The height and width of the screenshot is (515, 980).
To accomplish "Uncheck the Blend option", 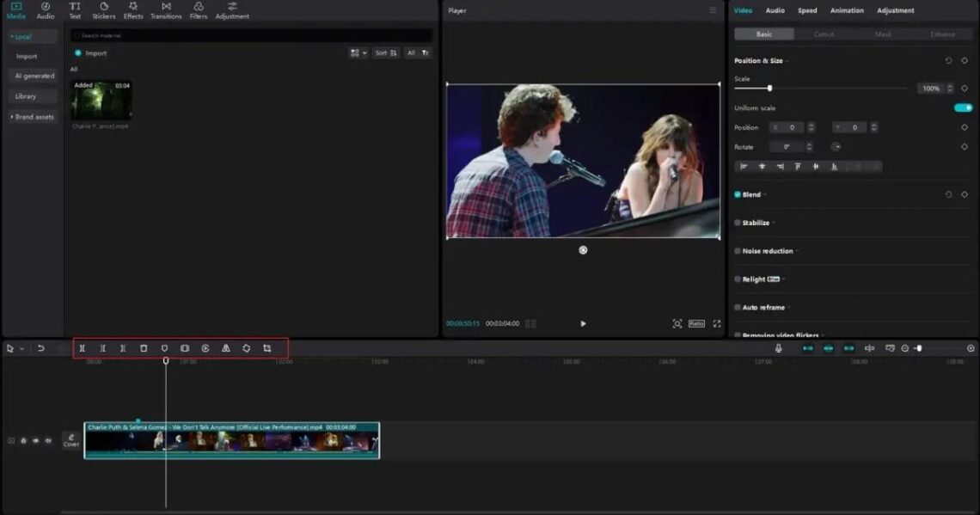I will click(737, 193).
